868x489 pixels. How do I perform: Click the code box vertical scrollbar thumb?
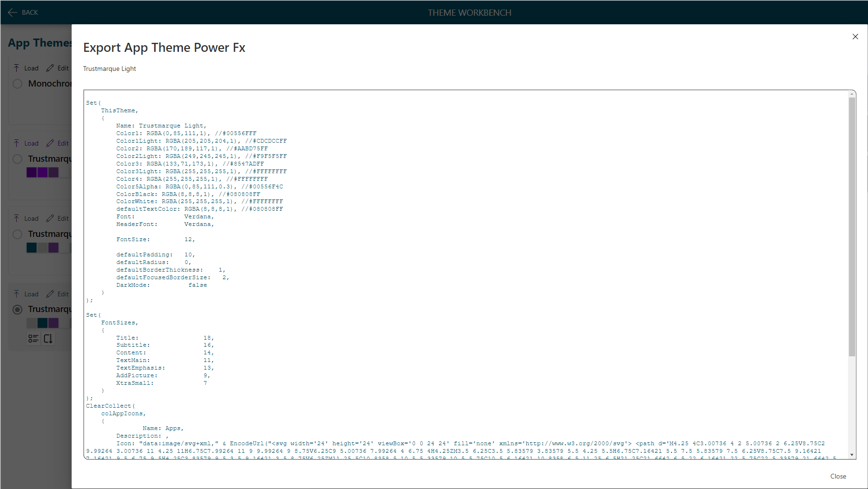coord(852,226)
